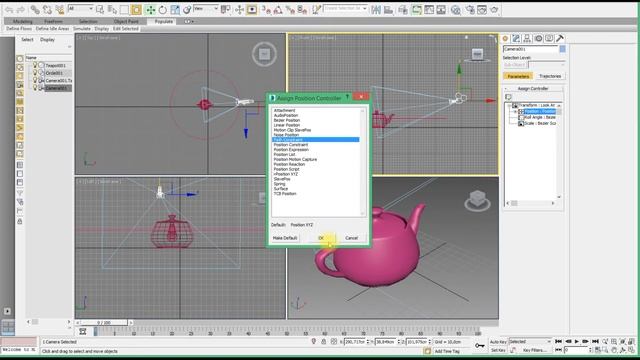The height and width of the screenshot is (360, 640).
Task: Select Roll Angle : Bezier track
Action: click(x=540, y=117)
